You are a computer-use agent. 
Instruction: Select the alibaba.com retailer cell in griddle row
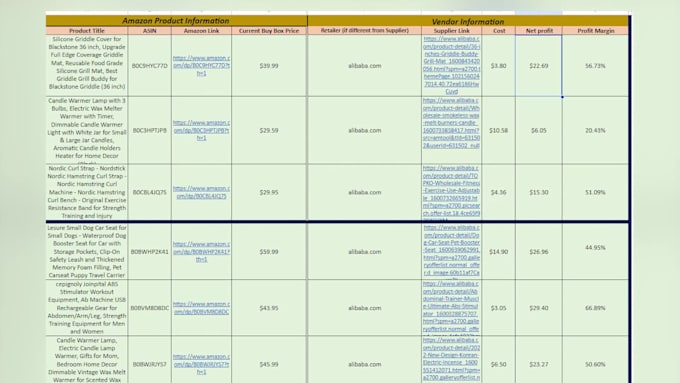coord(364,65)
